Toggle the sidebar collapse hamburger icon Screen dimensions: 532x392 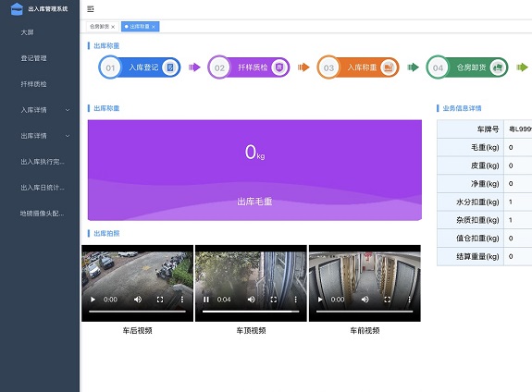pos(91,9)
